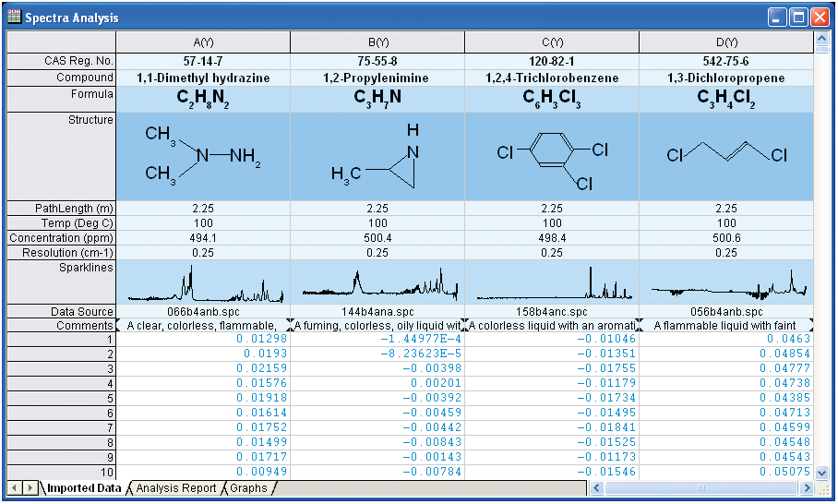
Task: Click the comment 'A fuming, colorless, oily liquid'
Action: click(377, 326)
